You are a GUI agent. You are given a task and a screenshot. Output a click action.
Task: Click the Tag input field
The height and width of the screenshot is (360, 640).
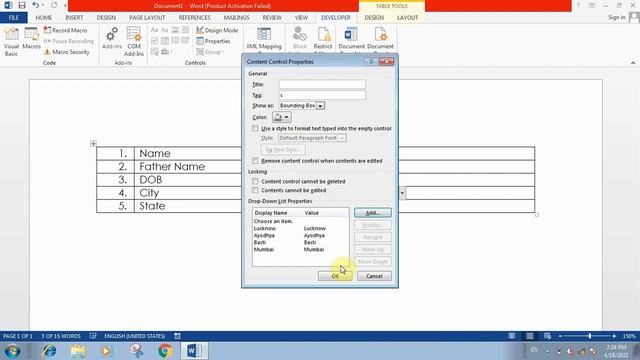point(322,95)
